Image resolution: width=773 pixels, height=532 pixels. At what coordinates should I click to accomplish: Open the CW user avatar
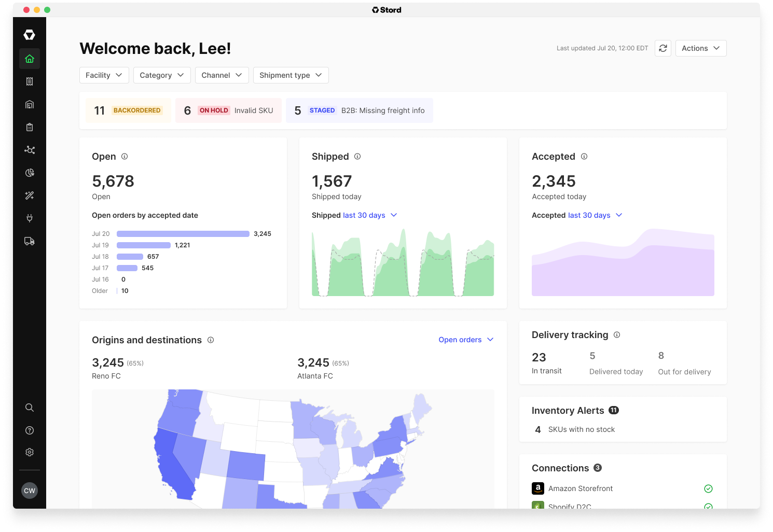point(30,491)
